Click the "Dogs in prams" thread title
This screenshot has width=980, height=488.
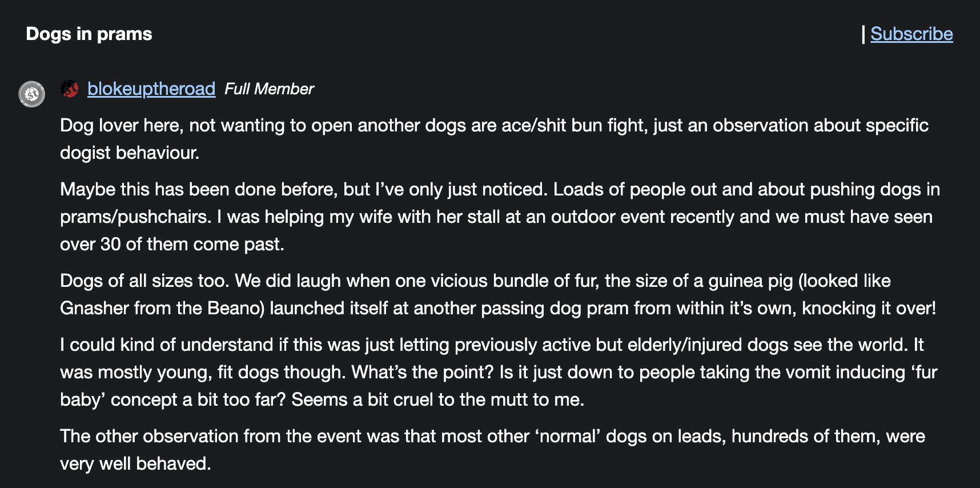coord(89,34)
